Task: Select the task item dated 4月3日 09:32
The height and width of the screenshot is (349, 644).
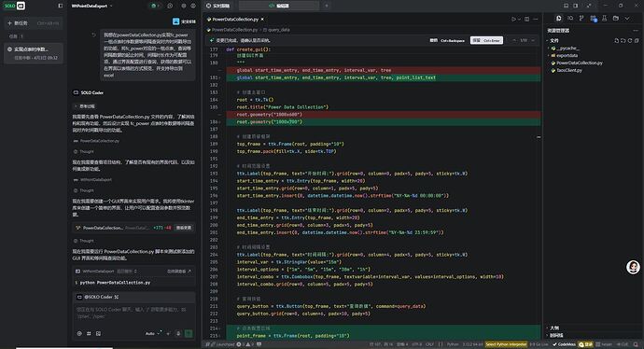Action: [x=34, y=53]
